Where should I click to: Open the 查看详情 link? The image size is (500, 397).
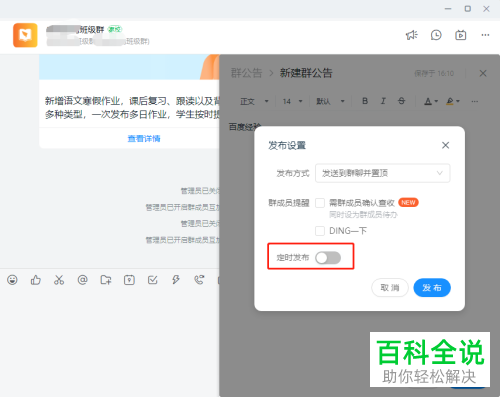(x=144, y=139)
